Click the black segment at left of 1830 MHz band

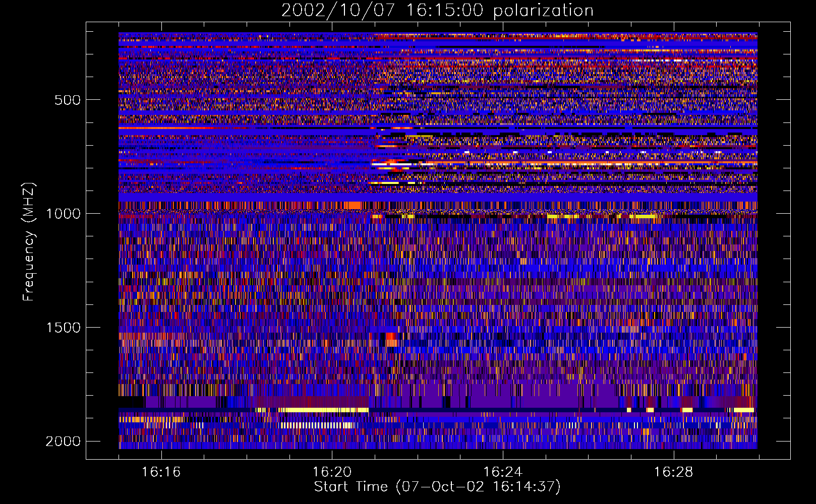(x=132, y=402)
